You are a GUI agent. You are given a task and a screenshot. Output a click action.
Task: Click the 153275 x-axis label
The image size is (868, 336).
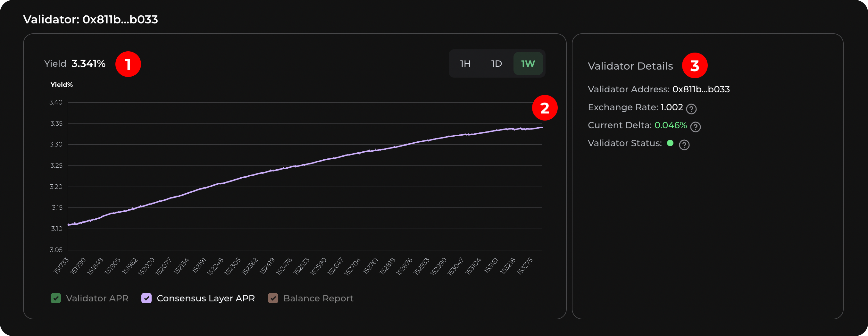point(525,266)
